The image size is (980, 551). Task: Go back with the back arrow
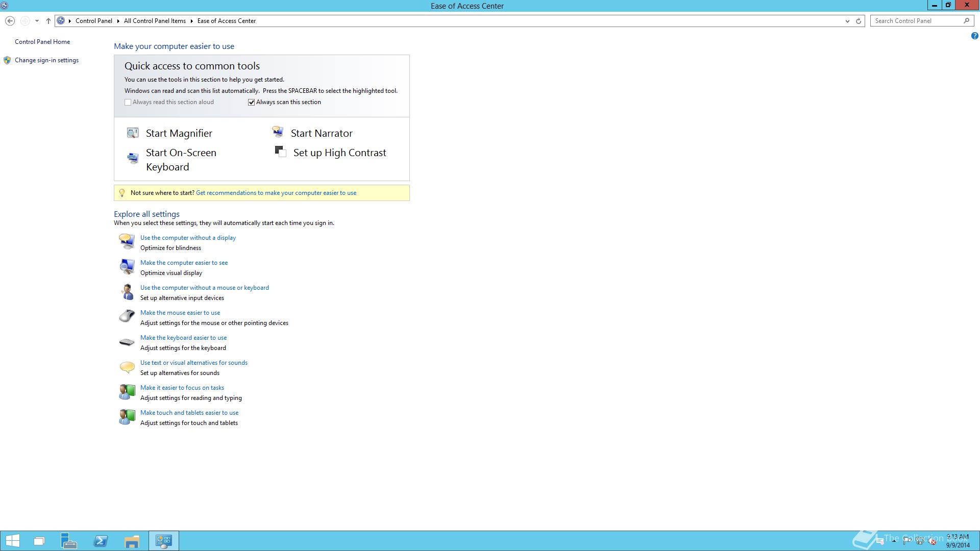pyautogui.click(x=10, y=21)
